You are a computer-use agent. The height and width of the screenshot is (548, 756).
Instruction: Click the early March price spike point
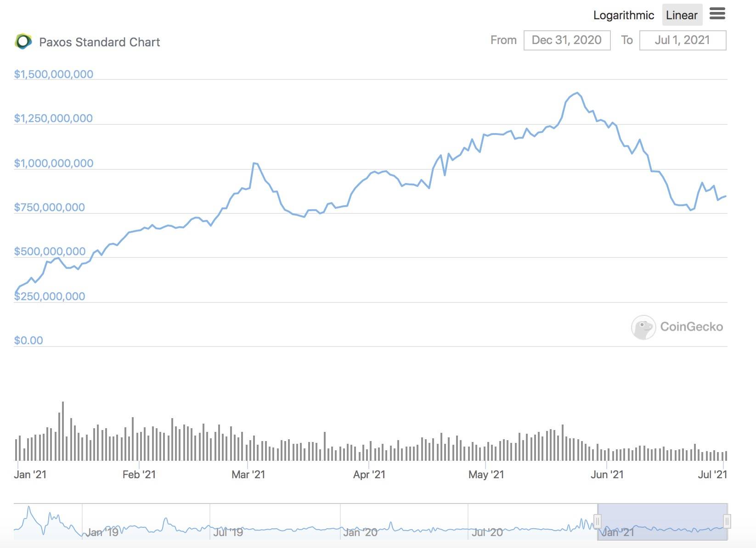tap(254, 163)
